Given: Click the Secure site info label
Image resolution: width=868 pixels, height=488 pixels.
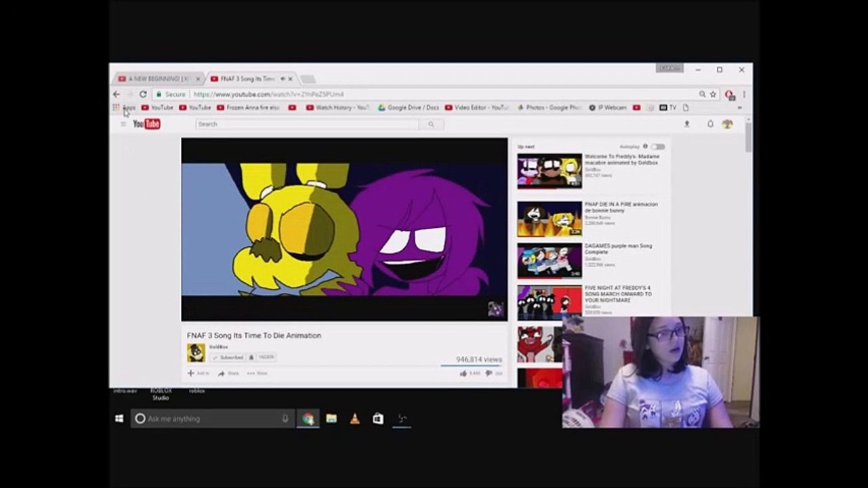Looking at the screenshot, I should [171, 94].
